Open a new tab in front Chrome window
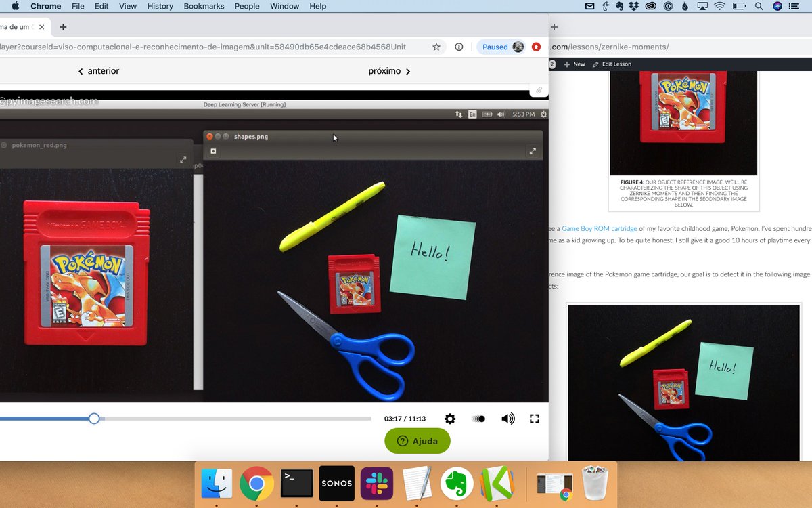This screenshot has width=812, height=508. (63, 27)
